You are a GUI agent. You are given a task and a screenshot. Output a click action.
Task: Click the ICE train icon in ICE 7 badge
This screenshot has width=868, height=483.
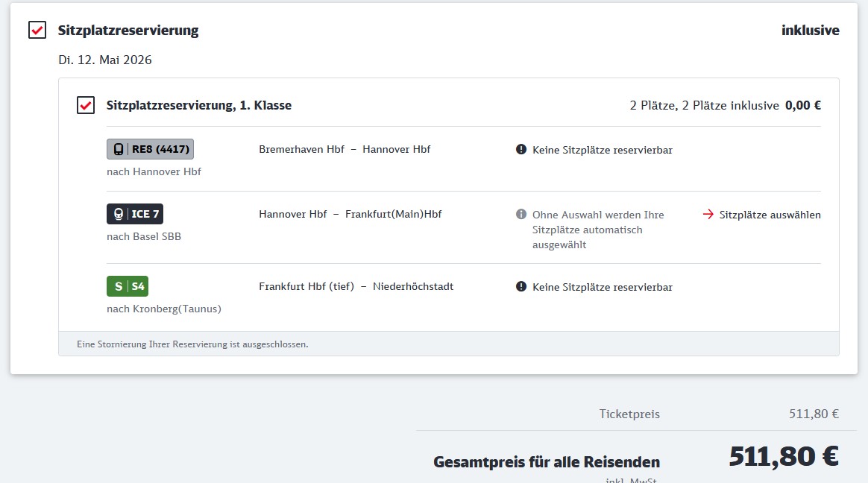[119, 215]
